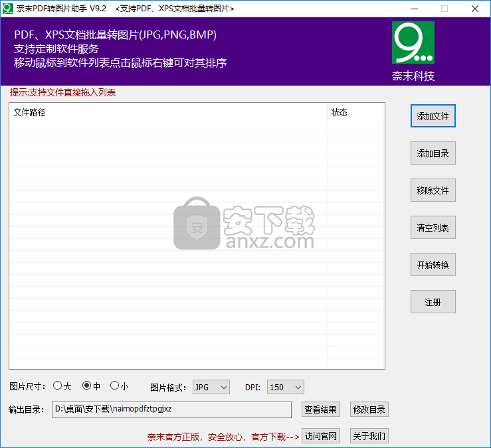Click the 提示:支持文件直接拖入列表 hint text
Viewport: 491px width, 448px height.
click(x=62, y=93)
